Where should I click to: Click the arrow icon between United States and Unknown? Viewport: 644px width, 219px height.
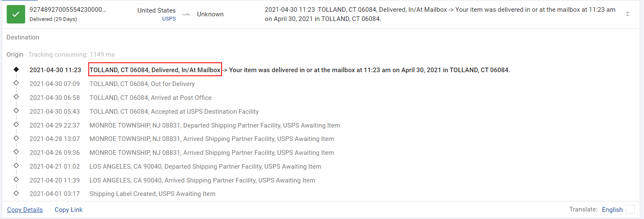click(x=186, y=14)
